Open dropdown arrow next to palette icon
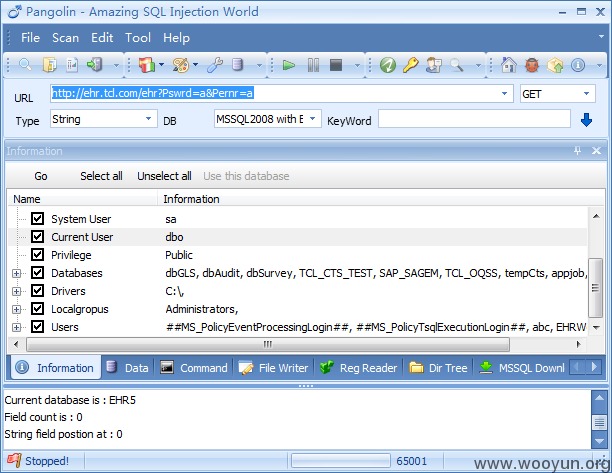The height and width of the screenshot is (473, 612). [x=196, y=65]
